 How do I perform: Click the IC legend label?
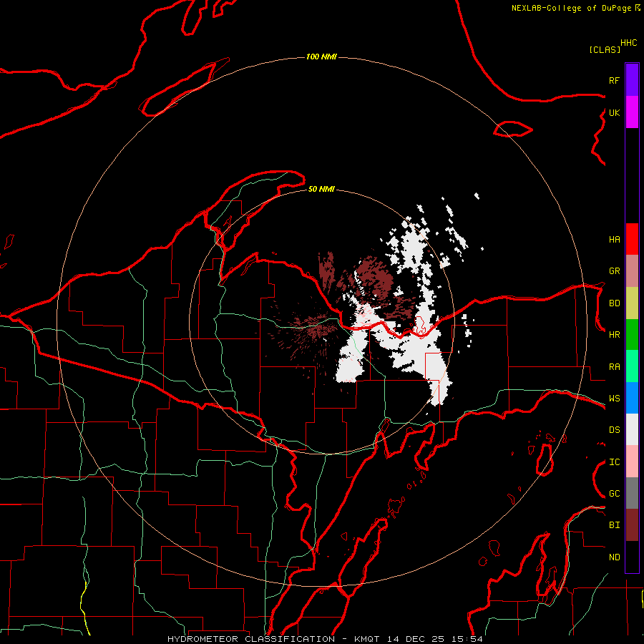[x=615, y=462]
